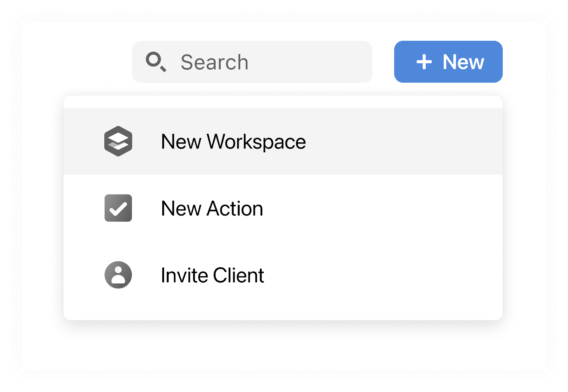Open the New creation menu
This screenshot has height=392, width=568.
pos(448,62)
